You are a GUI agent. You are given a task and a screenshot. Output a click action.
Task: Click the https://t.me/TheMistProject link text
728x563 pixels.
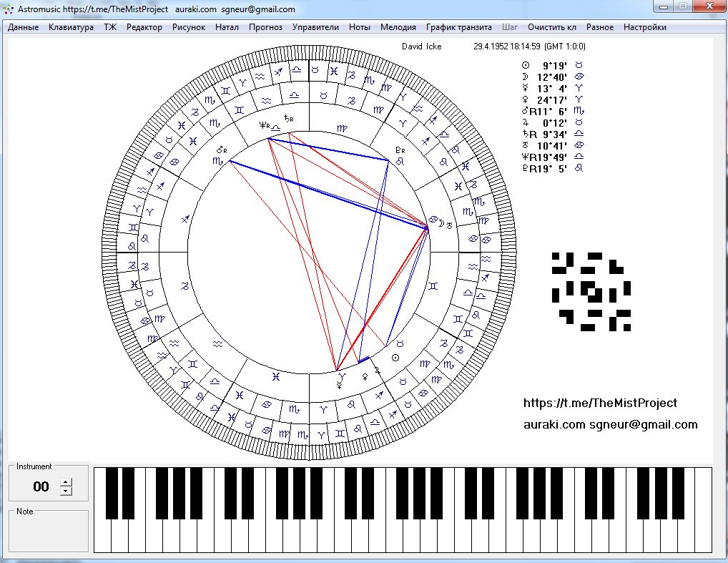[x=600, y=403]
